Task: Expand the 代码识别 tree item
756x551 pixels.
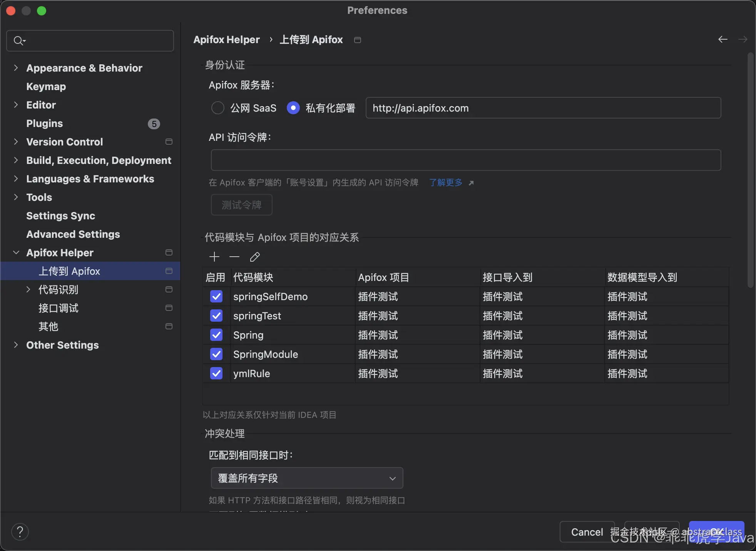Action: (x=28, y=289)
